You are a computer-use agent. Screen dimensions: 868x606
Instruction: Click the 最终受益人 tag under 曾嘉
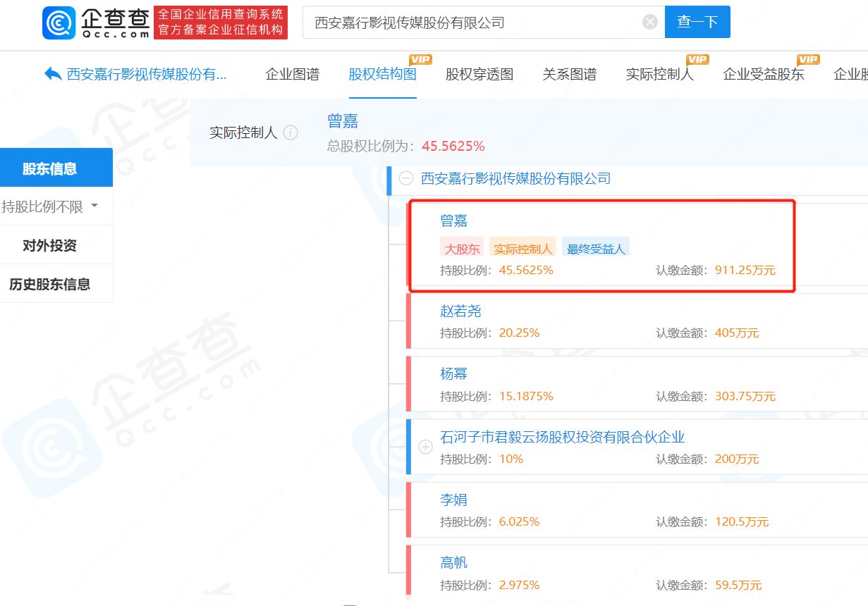[x=595, y=249]
